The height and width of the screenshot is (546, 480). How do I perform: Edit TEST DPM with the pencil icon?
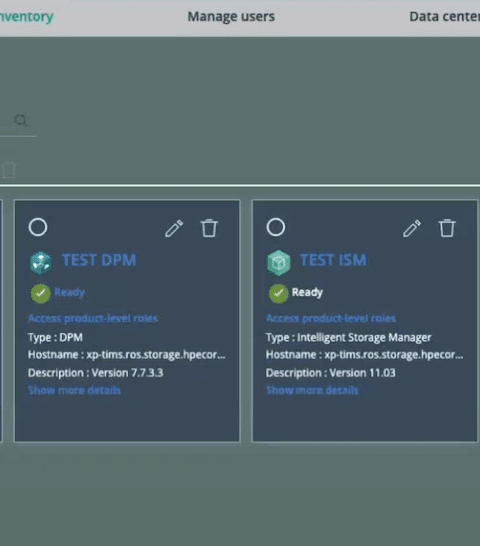point(174,228)
